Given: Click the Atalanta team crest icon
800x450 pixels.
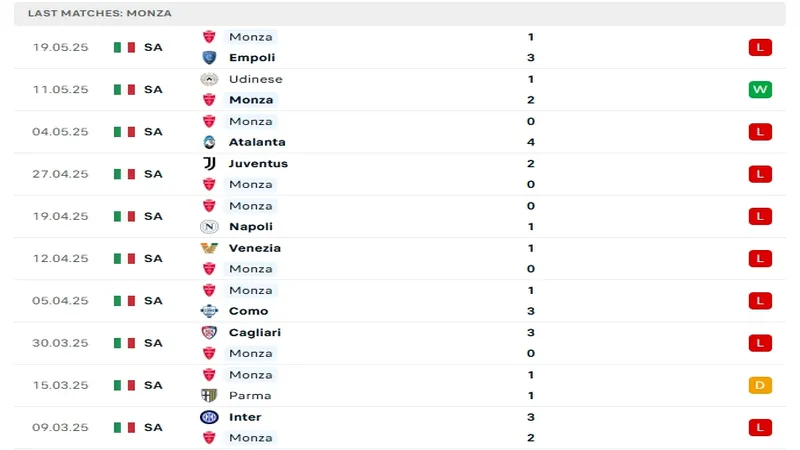Looking at the screenshot, I should (x=209, y=142).
